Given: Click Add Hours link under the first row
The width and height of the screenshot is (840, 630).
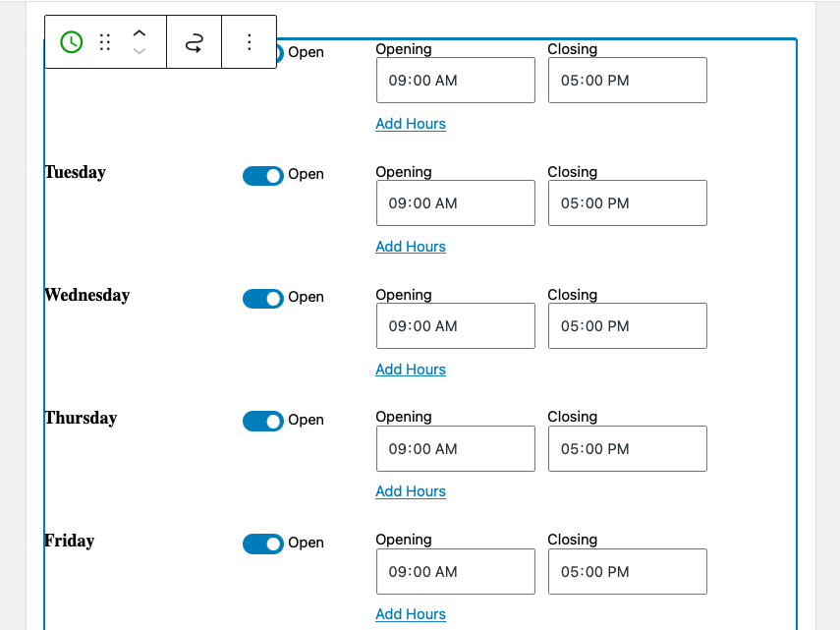Looking at the screenshot, I should 411,124.
